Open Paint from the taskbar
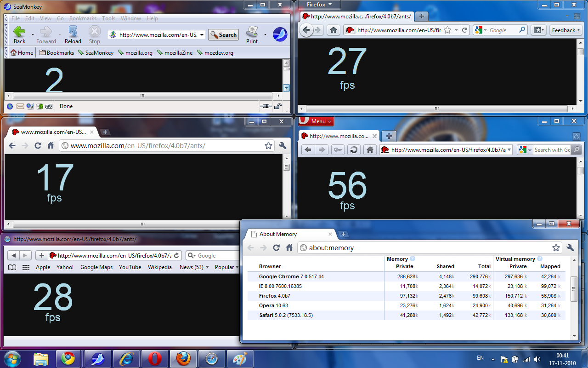The image size is (588, 368). [240, 358]
